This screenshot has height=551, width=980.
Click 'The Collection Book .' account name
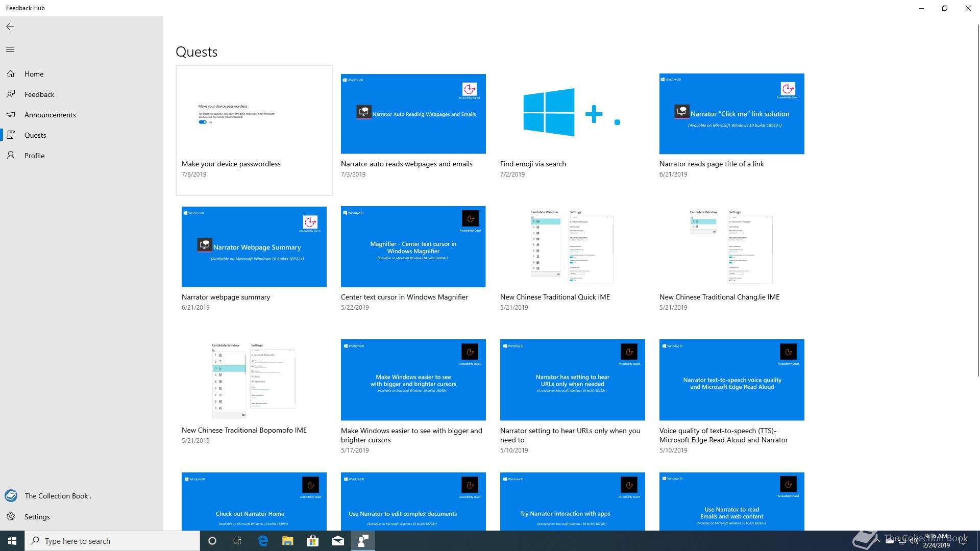point(58,496)
